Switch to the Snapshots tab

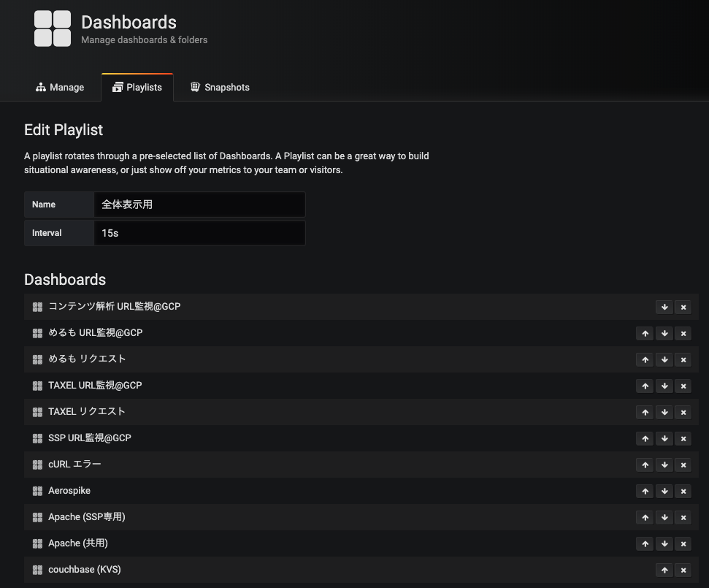pos(220,88)
